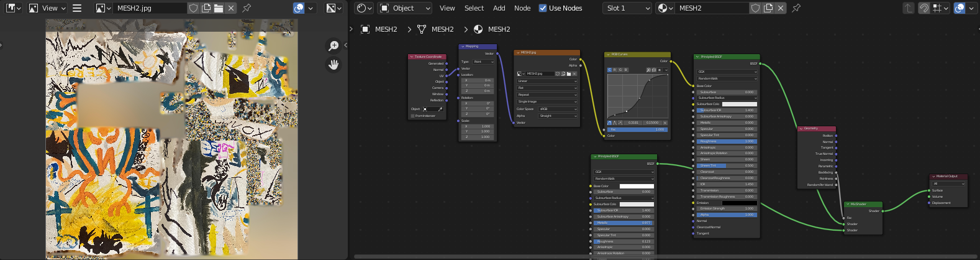Set auto handle type in RGB Curves

coord(609,123)
